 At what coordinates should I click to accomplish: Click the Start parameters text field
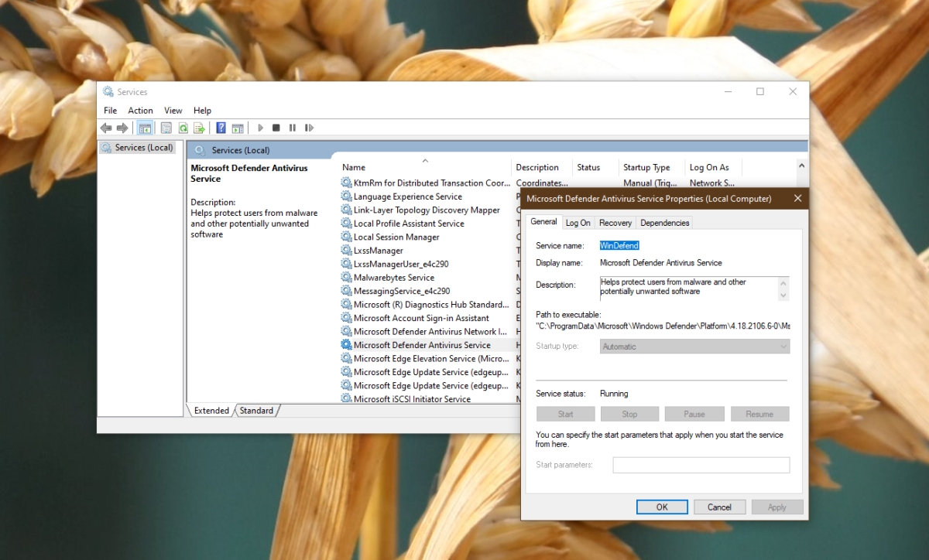[x=701, y=465]
